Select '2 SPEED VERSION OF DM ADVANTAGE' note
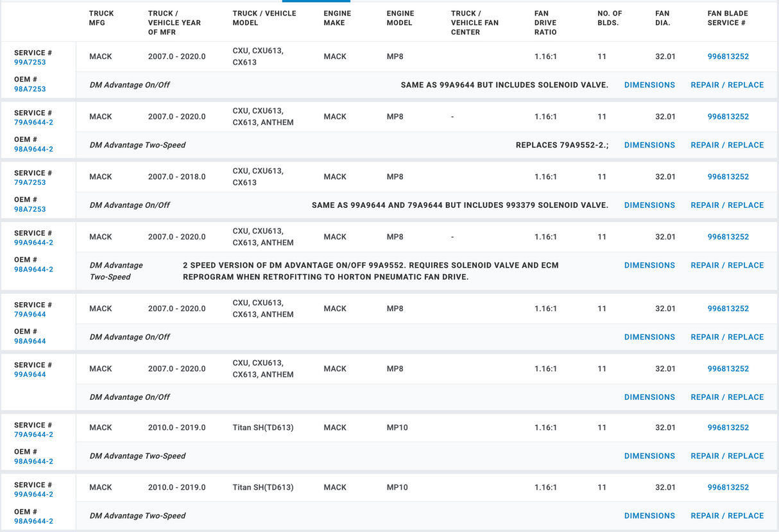Image resolution: width=779 pixels, height=532 pixels. point(371,271)
